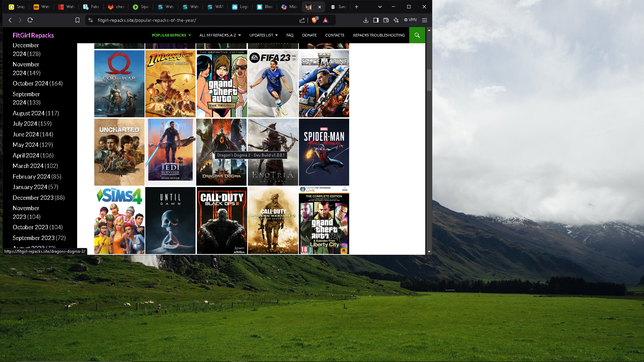Expand the Popular Repacks menu
Image resolution: width=644 pixels, height=362 pixels.
(171, 35)
